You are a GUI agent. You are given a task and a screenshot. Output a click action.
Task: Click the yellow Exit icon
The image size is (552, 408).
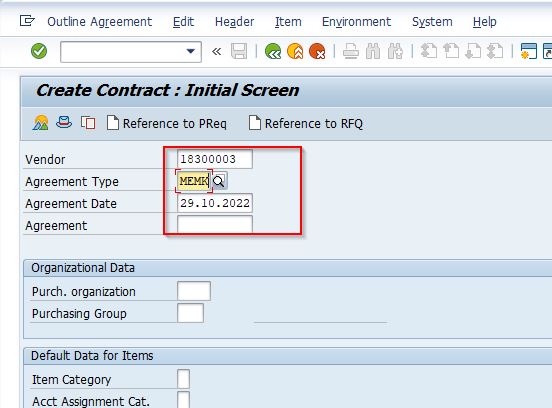(295, 51)
